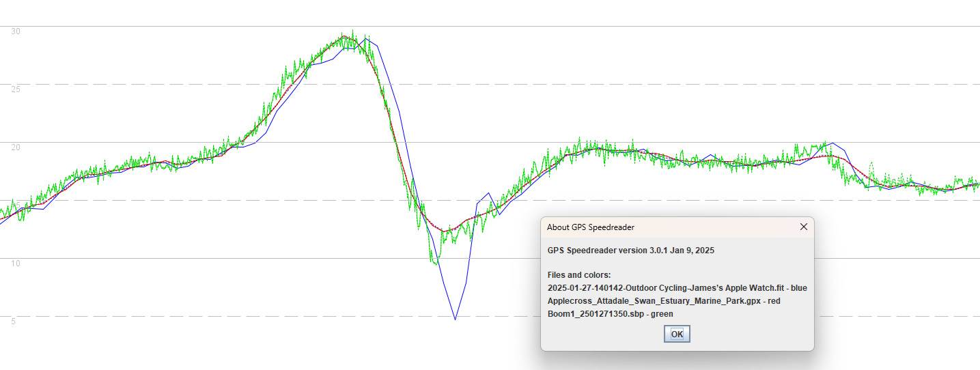Viewport: 980px width, 370px height.
Task: Click the y-axis label 5
Action: tap(13, 321)
